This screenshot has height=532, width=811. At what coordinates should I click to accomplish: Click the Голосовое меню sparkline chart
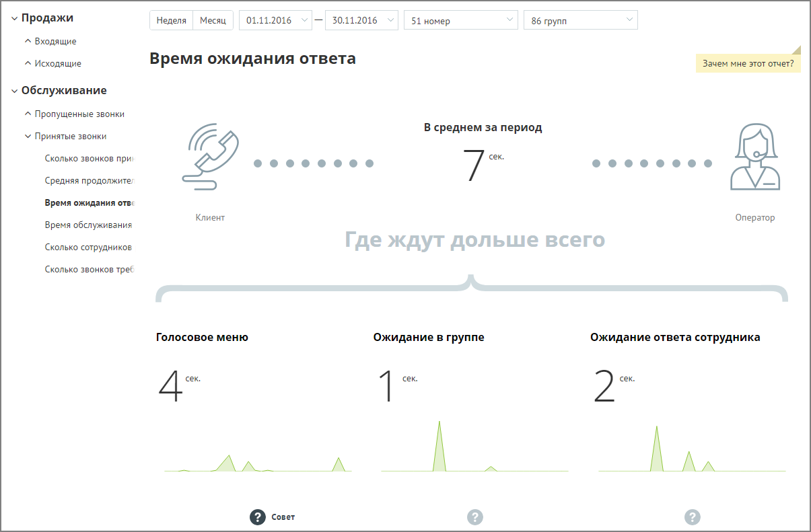point(258,463)
